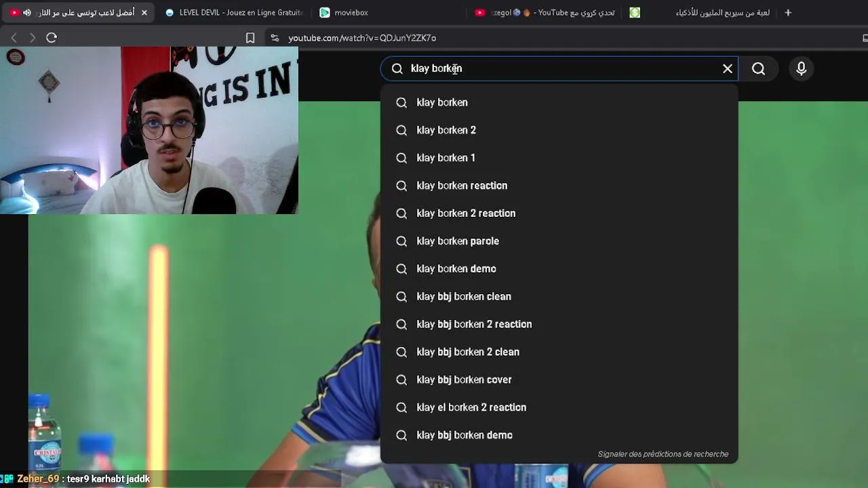
Task: Select suggestion 'klay borken demo'
Action: coord(559,269)
